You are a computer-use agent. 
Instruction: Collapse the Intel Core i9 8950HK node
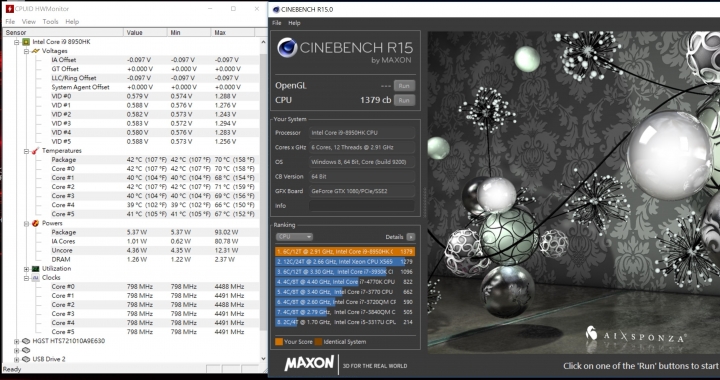[x=17, y=42]
